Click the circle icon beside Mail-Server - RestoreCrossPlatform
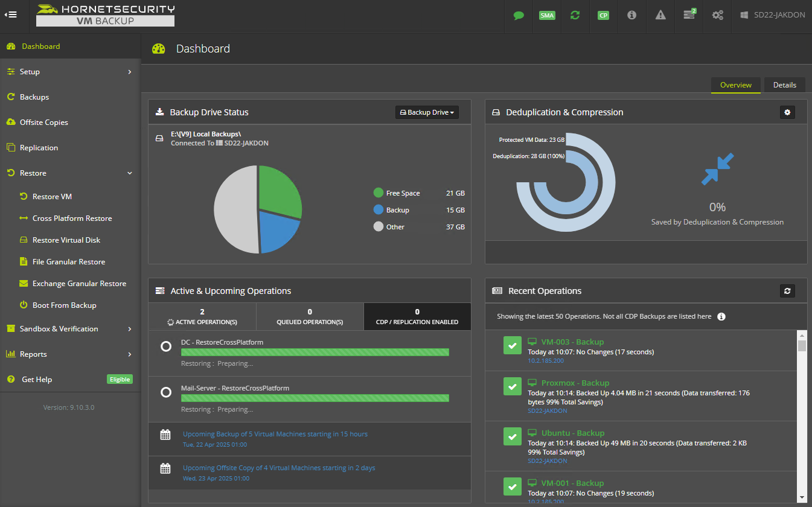This screenshot has height=507, width=812. 166,393
